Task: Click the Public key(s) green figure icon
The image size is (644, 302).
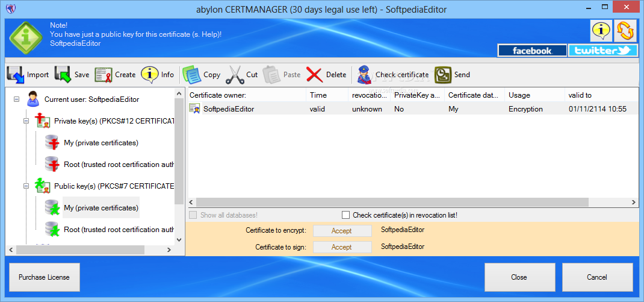Action: (x=42, y=186)
